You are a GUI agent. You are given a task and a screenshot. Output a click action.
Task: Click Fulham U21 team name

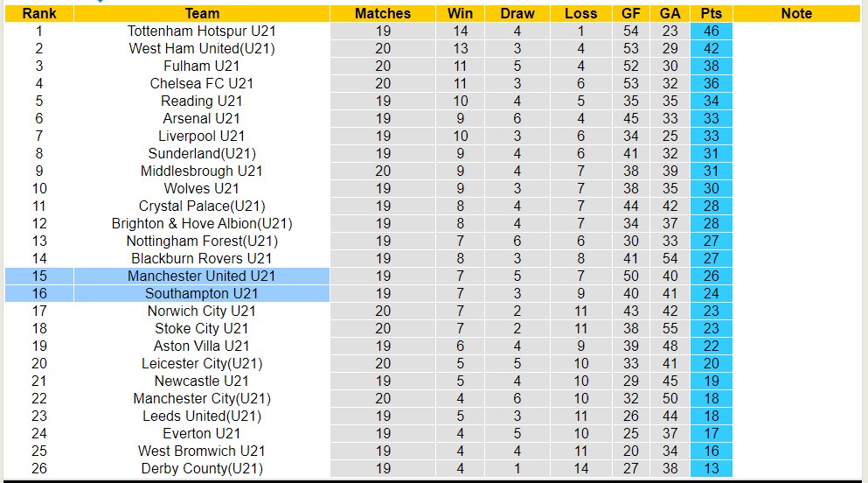[202, 66]
